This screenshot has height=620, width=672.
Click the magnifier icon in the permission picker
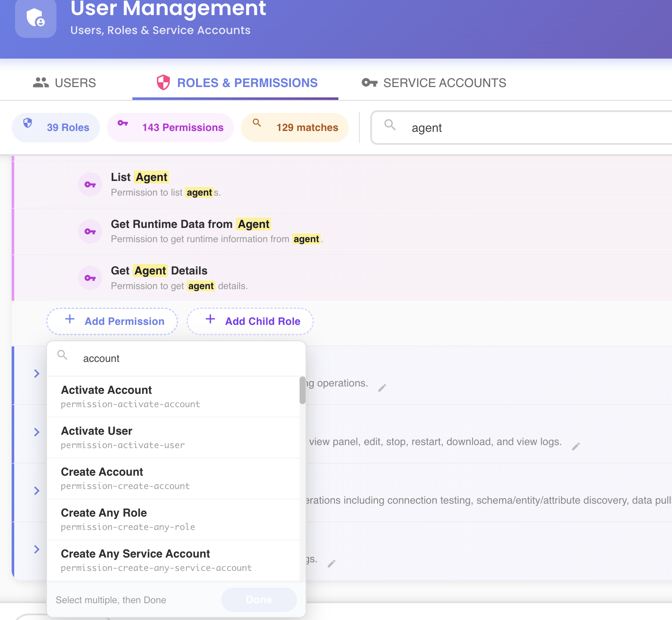(63, 355)
